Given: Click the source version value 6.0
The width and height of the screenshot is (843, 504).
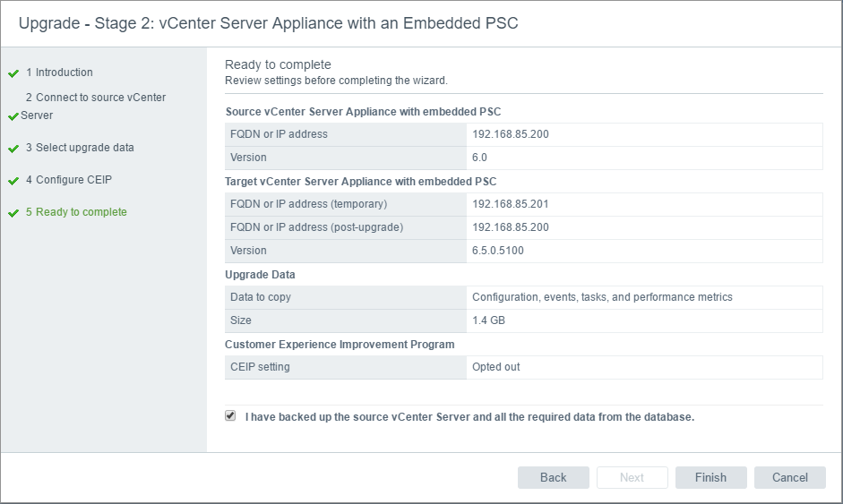Looking at the screenshot, I should pos(480,158).
